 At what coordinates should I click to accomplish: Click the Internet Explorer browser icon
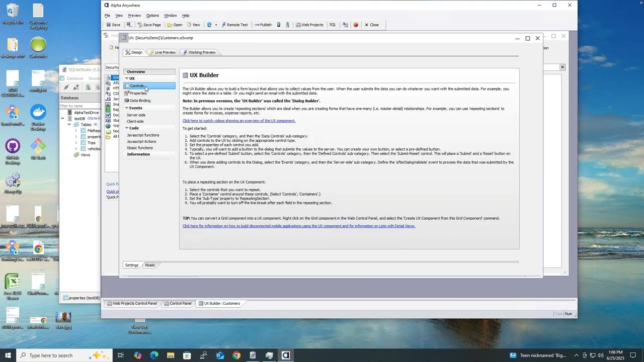coord(209,25)
